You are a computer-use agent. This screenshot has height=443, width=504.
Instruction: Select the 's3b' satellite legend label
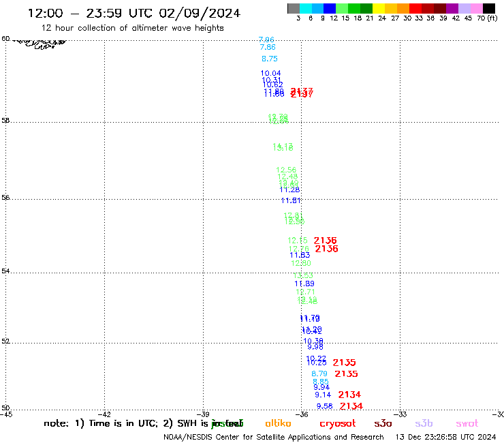click(424, 423)
